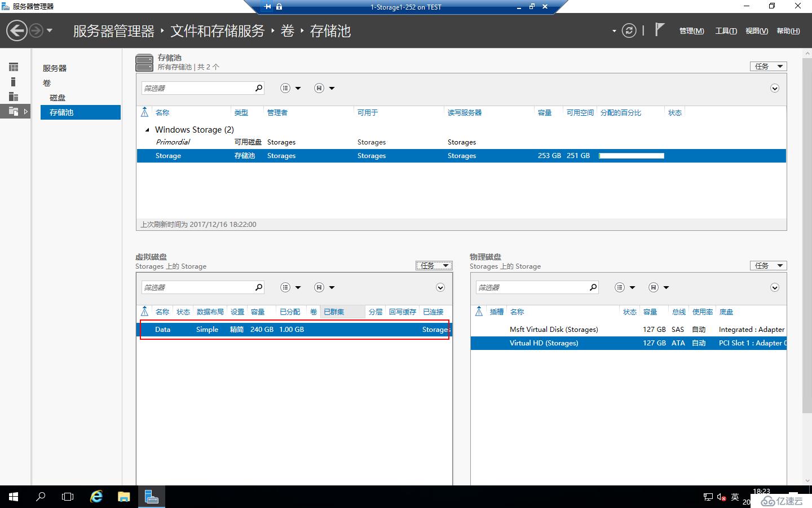Expand storage pool filter criteria chevron
Image resolution: width=812 pixels, height=508 pixels.
(775, 88)
